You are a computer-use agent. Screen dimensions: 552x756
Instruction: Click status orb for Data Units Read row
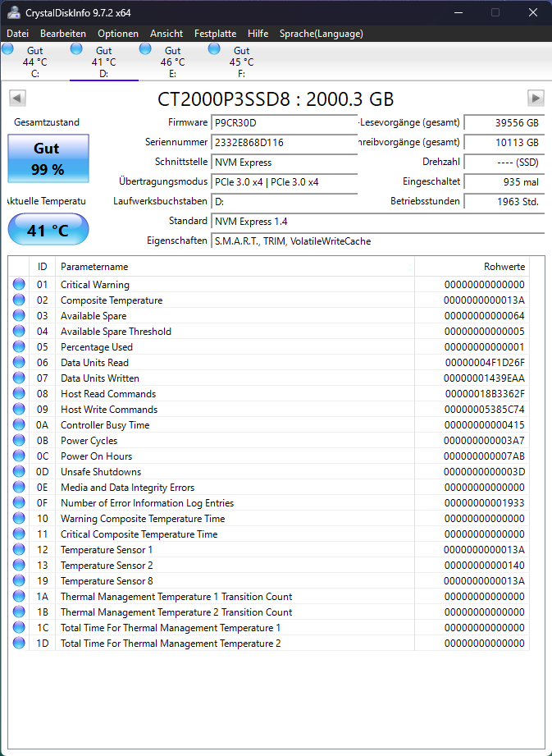pyautogui.click(x=19, y=363)
